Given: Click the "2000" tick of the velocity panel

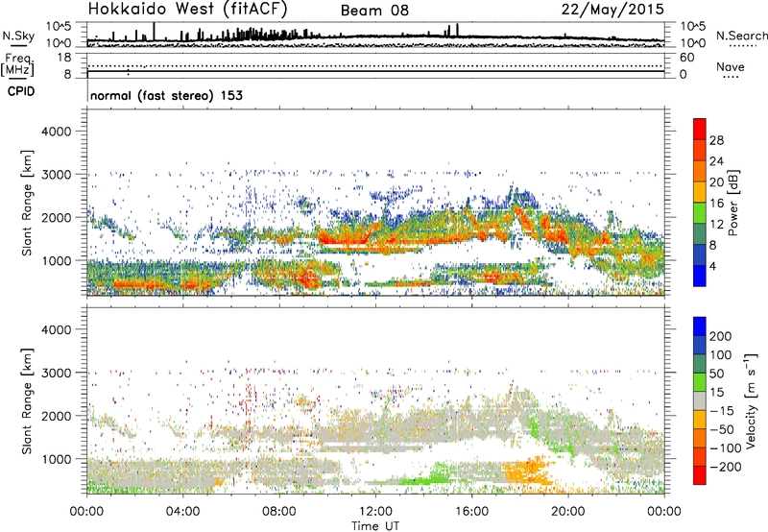Looking at the screenshot, I should (x=56, y=416).
